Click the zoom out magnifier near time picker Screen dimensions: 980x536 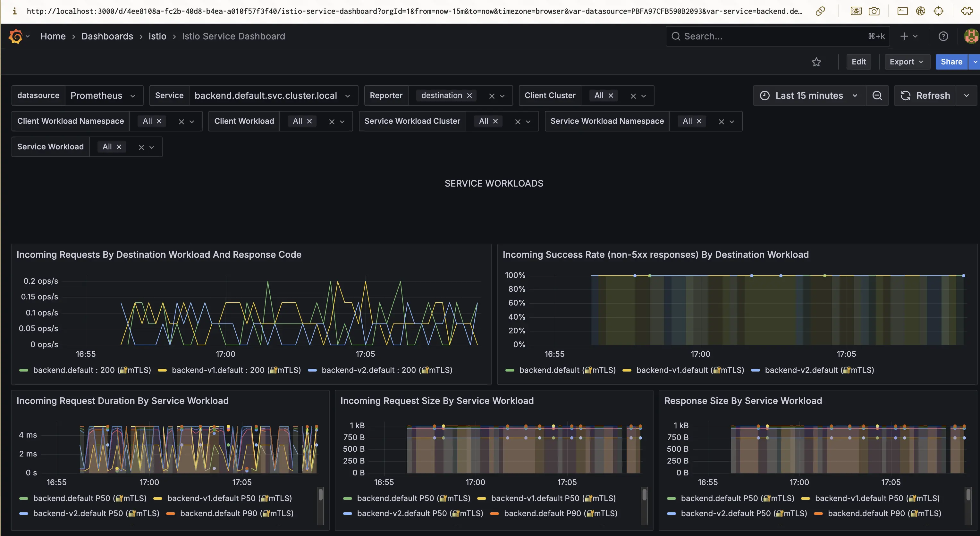coord(877,96)
